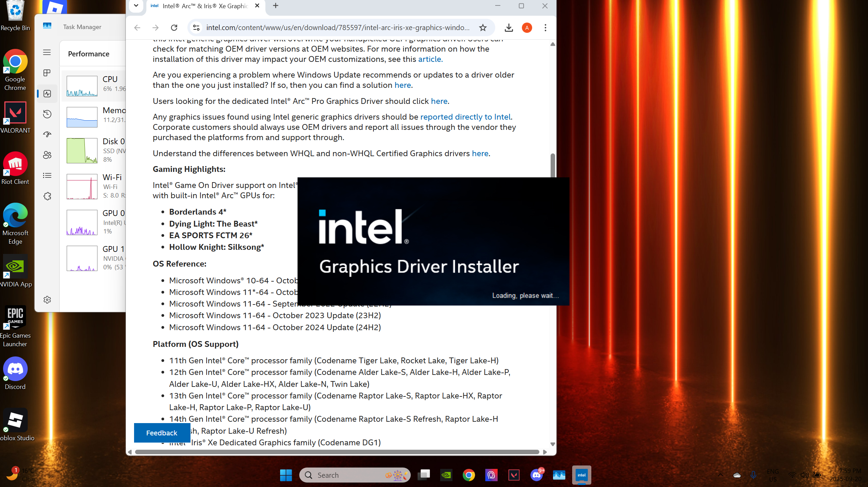
Task: Open Chrome three-dot menu
Action: pos(545,28)
